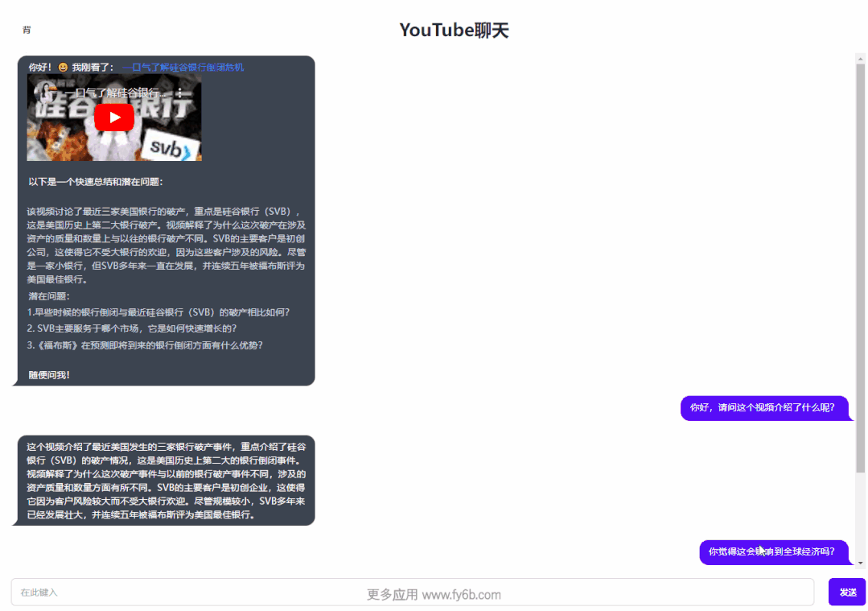This screenshot has height=611, width=868.
Task: Click the scrollbar up arrow
Action: tap(860, 58)
